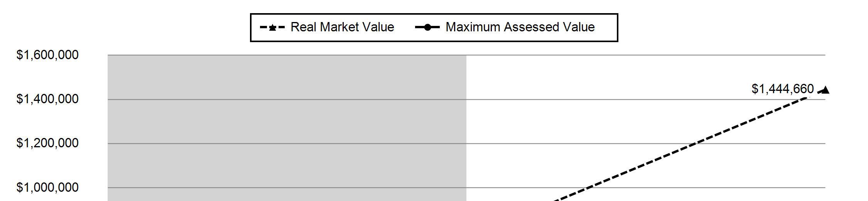This screenshot has height=201, width=868.
Task: Select the triangle data point at chart's right end
Action: click(825, 90)
